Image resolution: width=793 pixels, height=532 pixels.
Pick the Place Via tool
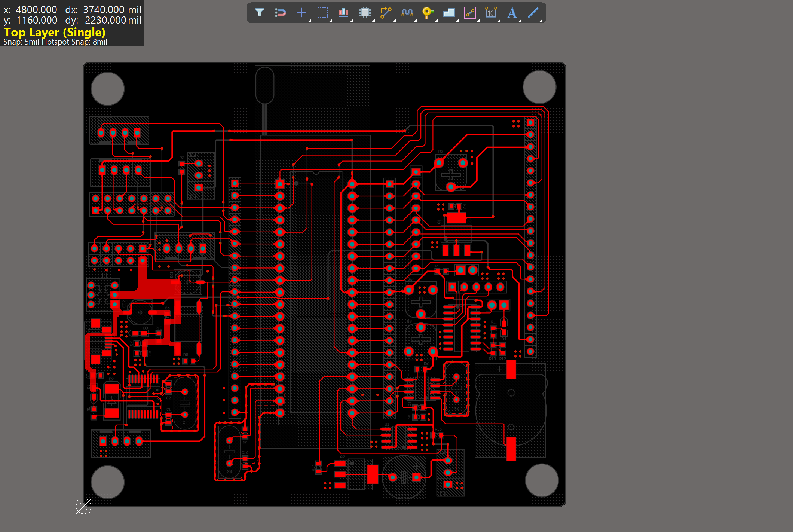(428, 13)
